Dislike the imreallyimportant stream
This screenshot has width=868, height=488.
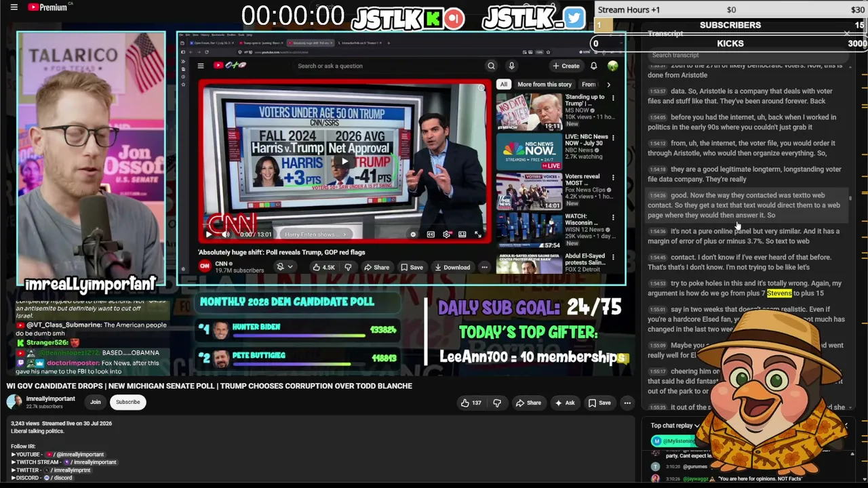point(497,403)
